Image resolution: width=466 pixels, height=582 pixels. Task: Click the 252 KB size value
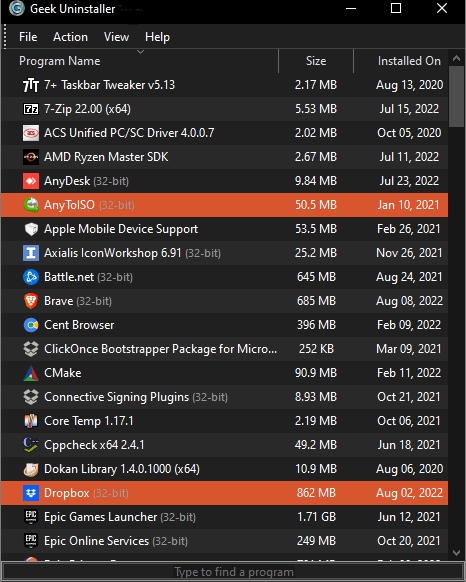click(316, 349)
